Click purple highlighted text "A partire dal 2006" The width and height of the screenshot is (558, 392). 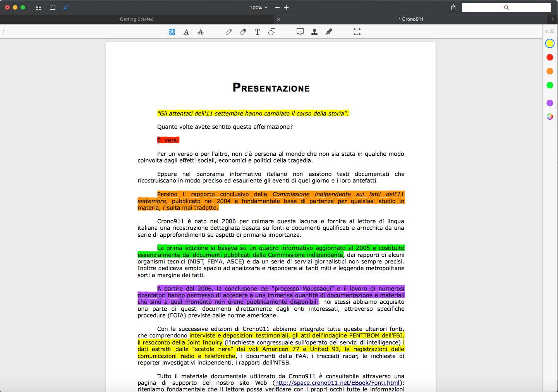[x=185, y=289]
